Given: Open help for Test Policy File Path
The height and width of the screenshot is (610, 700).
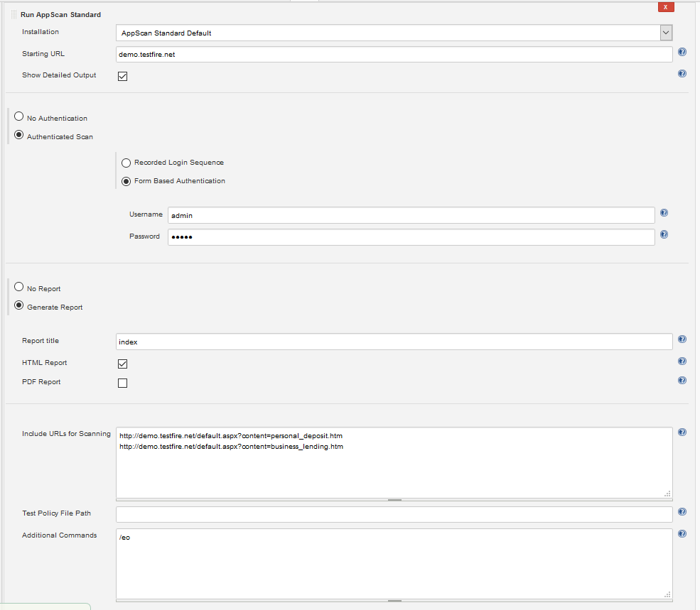Looking at the screenshot, I should click(x=682, y=512).
